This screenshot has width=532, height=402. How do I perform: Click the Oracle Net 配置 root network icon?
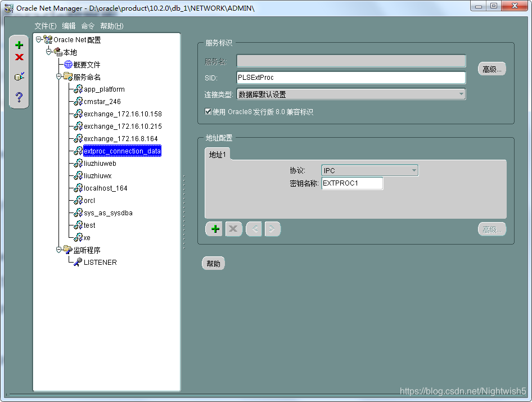48,40
